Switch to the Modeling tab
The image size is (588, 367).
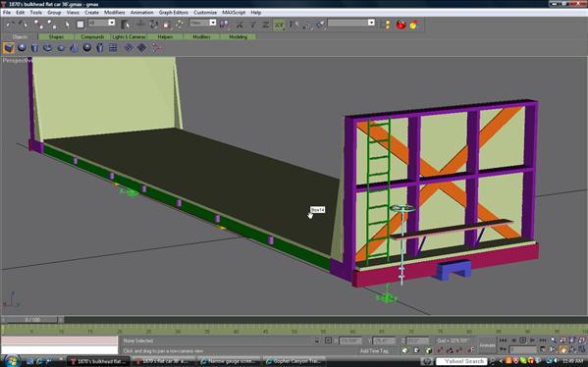point(239,36)
